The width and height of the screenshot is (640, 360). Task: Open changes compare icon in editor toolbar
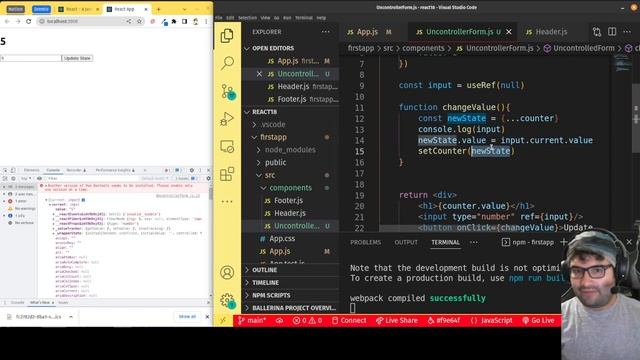tap(597, 32)
